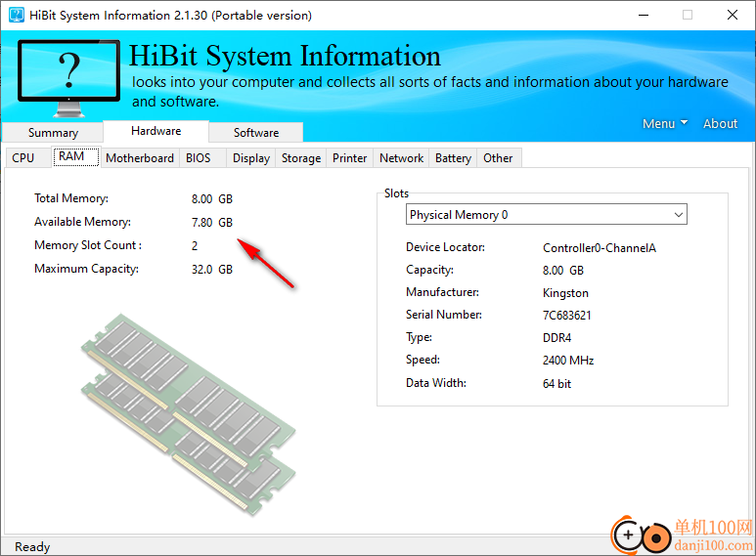Screen dimensions: 756x556
Task: Click the Total Memory value 8.00 GB
Action: click(212, 199)
